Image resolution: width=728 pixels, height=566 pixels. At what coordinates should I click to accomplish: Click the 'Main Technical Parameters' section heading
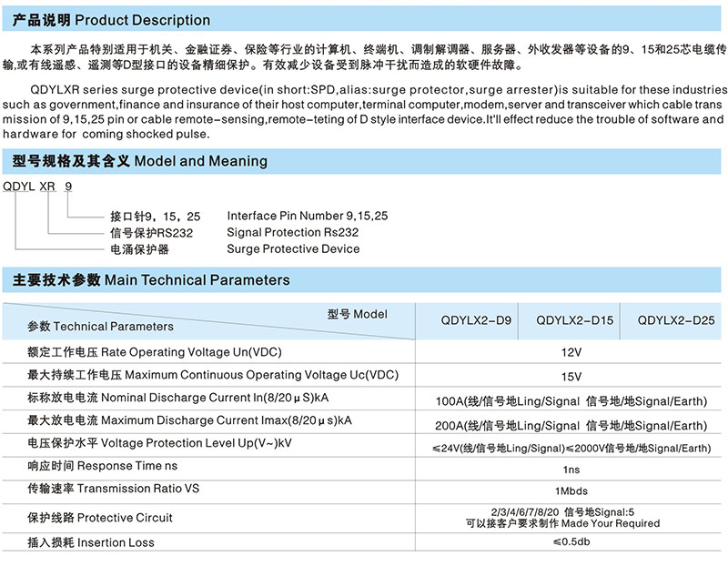pyautogui.click(x=151, y=280)
